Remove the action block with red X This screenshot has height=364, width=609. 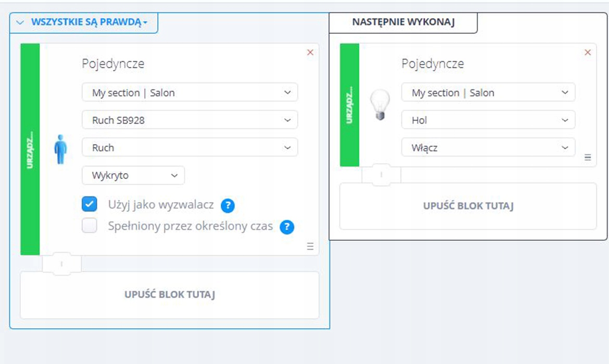588,53
